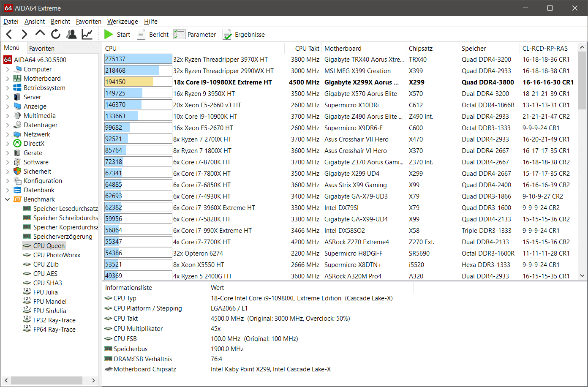588x387 pixels.
Task: Open the Datei menu
Action: [11, 21]
